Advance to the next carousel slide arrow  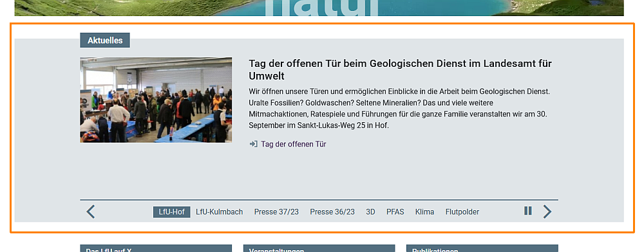pos(547,212)
